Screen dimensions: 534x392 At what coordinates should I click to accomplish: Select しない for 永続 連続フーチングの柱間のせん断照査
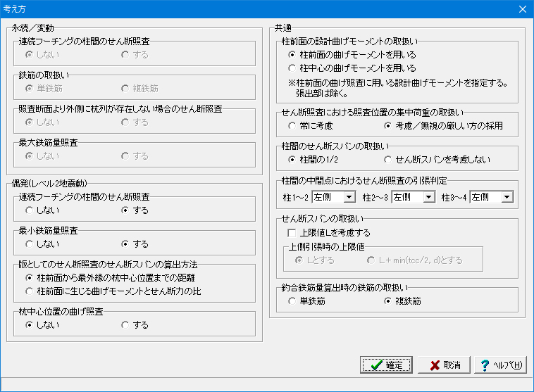(42, 55)
